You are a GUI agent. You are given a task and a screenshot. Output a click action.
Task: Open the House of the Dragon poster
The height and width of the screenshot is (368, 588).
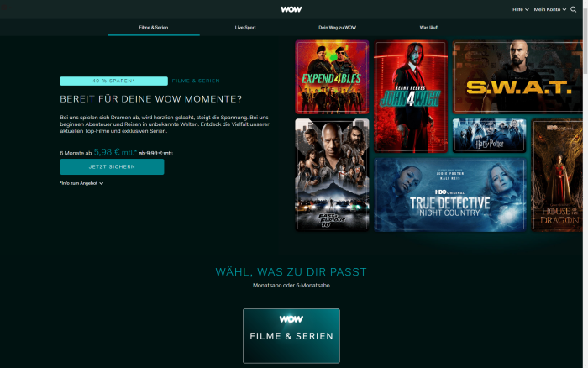click(557, 175)
